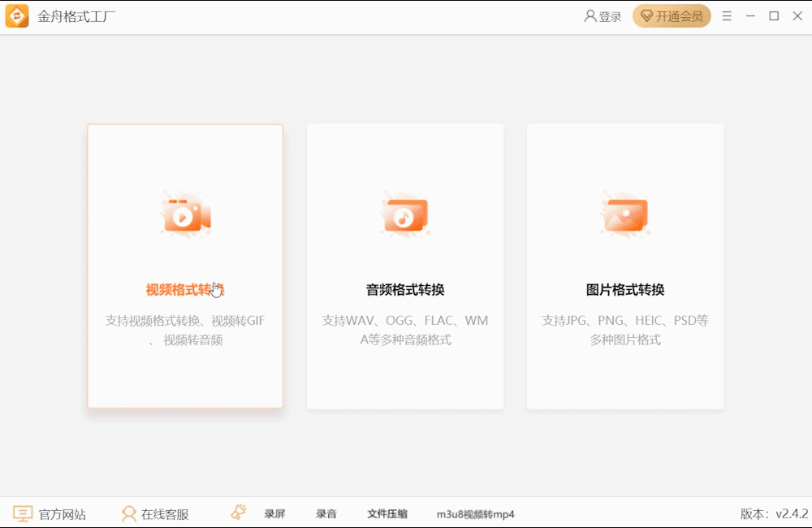The height and width of the screenshot is (528, 812).
Task: Click the image format conversion picture icon
Action: click(x=625, y=213)
